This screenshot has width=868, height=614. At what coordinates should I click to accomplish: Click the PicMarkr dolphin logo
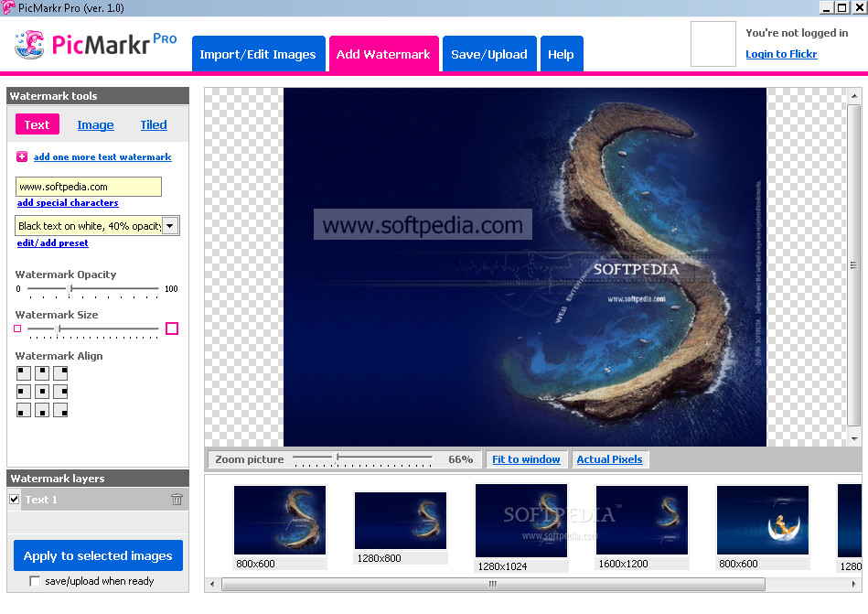29,45
